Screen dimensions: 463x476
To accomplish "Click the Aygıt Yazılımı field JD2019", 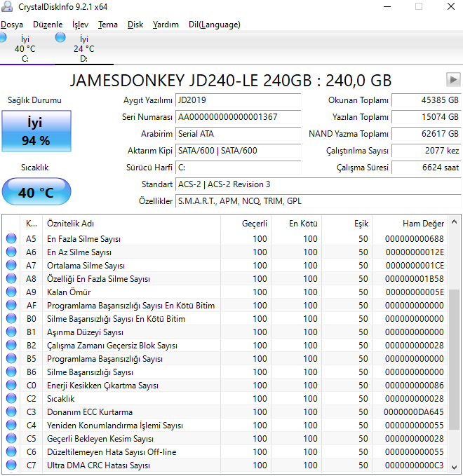I will (239, 100).
